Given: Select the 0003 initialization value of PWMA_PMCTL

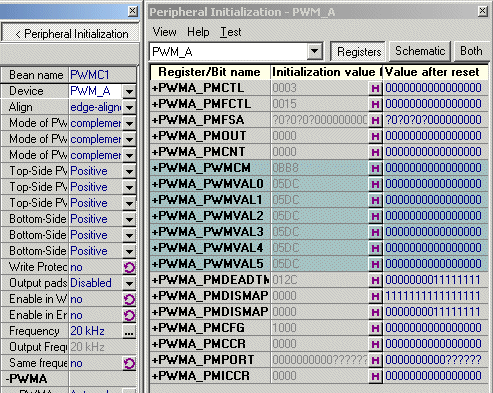Looking at the screenshot, I should pos(284,88).
